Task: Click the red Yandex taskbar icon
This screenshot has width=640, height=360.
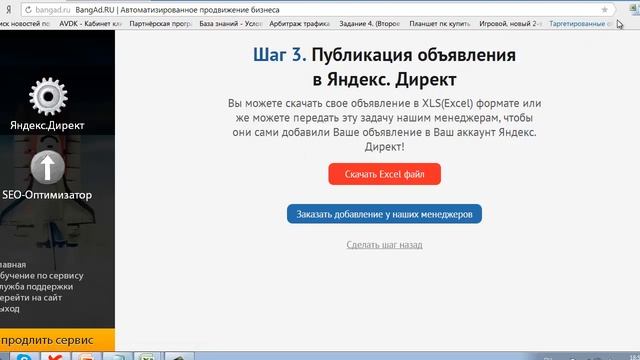Action: click(x=55, y=357)
